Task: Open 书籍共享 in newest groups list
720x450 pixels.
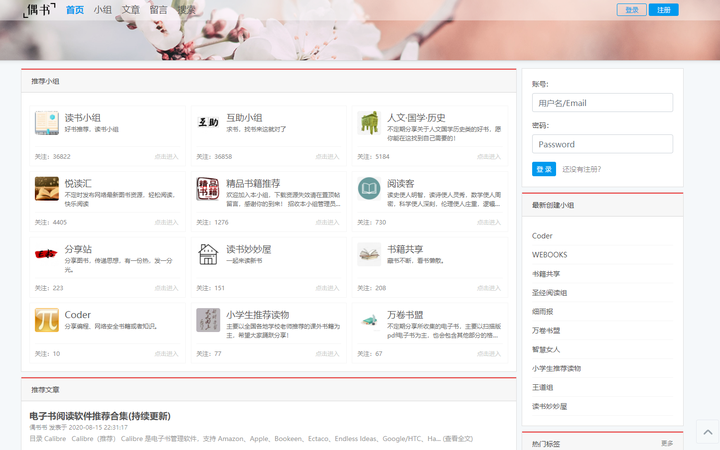Action: point(546,274)
